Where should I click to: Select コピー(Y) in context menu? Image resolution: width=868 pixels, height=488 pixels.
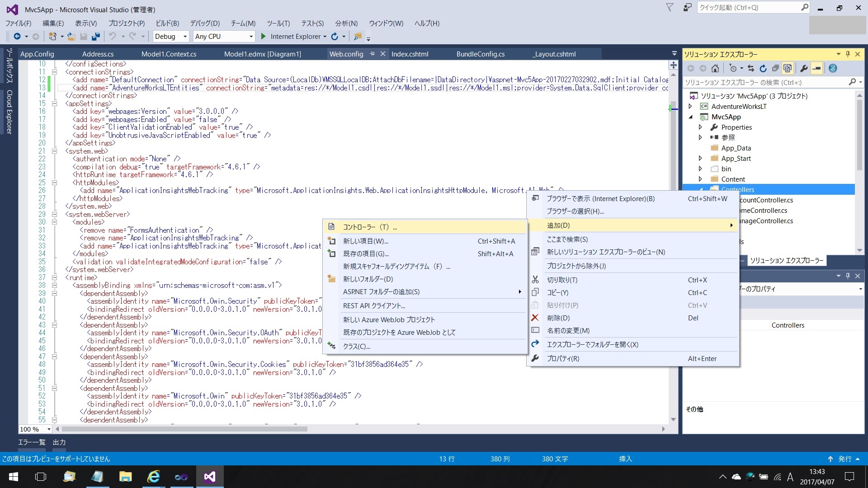pyautogui.click(x=633, y=292)
